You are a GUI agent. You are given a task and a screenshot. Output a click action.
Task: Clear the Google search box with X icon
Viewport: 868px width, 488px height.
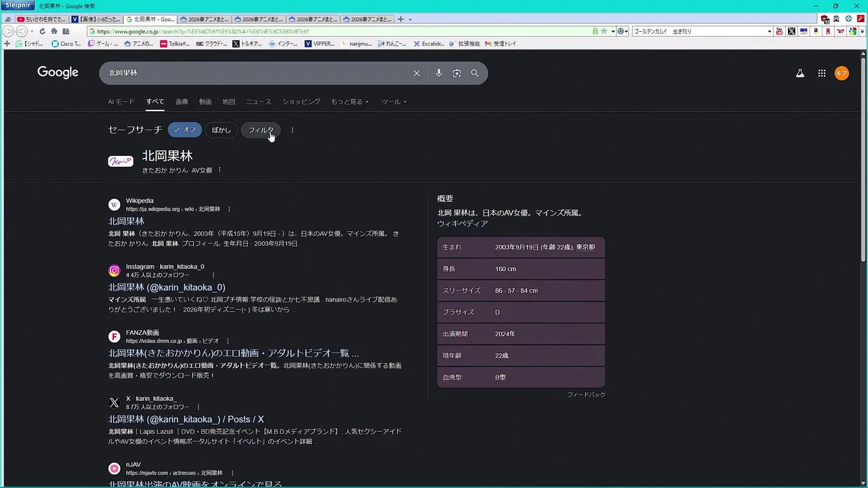point(416,73)
